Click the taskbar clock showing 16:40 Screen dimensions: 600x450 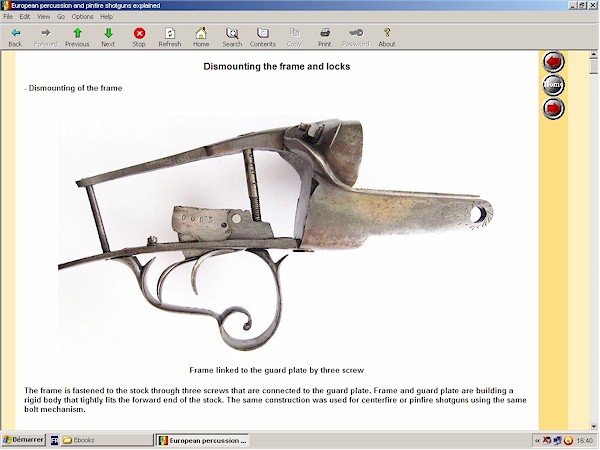585,441
